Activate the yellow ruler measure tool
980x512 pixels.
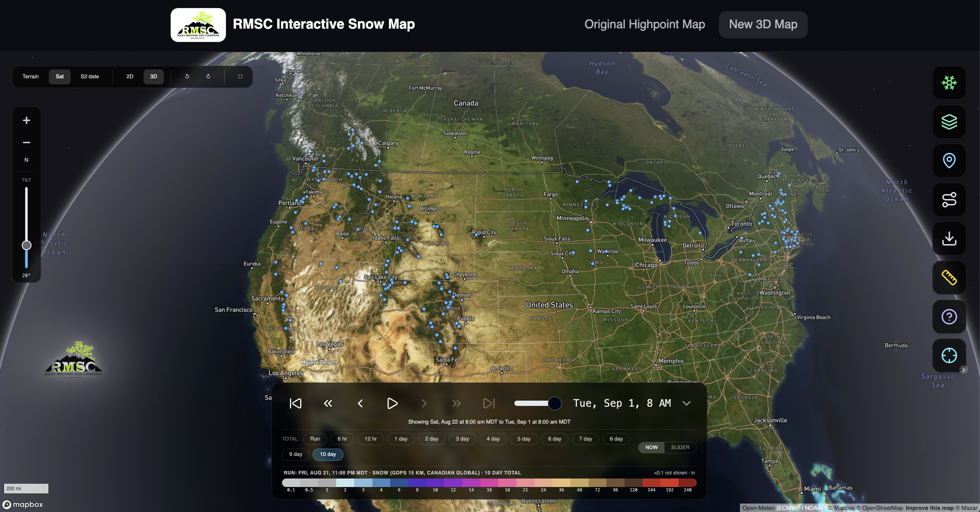click(949, 278)
